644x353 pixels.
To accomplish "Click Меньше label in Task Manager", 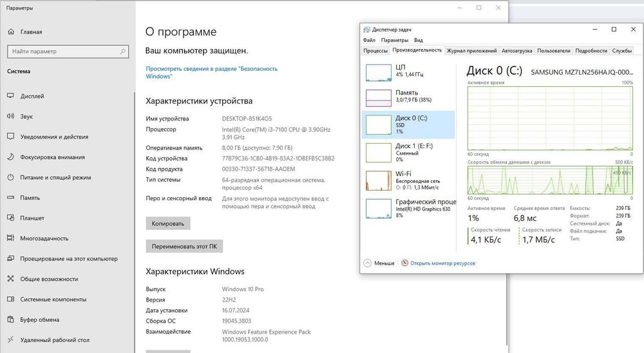I will 384,263.
